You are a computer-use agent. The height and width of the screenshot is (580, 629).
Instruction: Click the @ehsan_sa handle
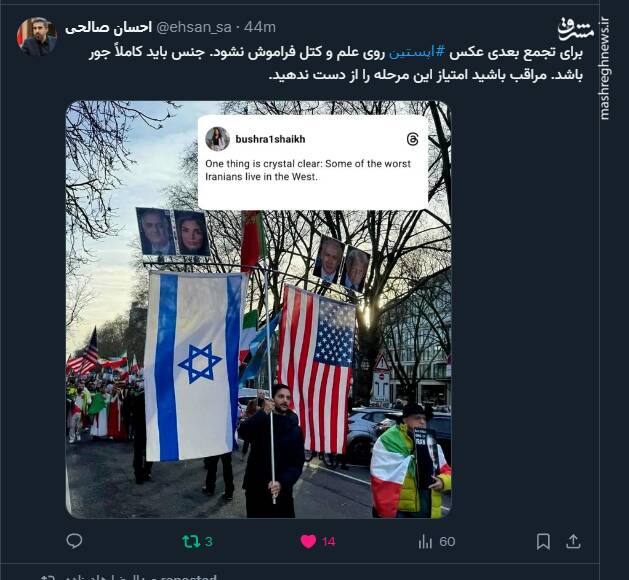tap(193, 27)
